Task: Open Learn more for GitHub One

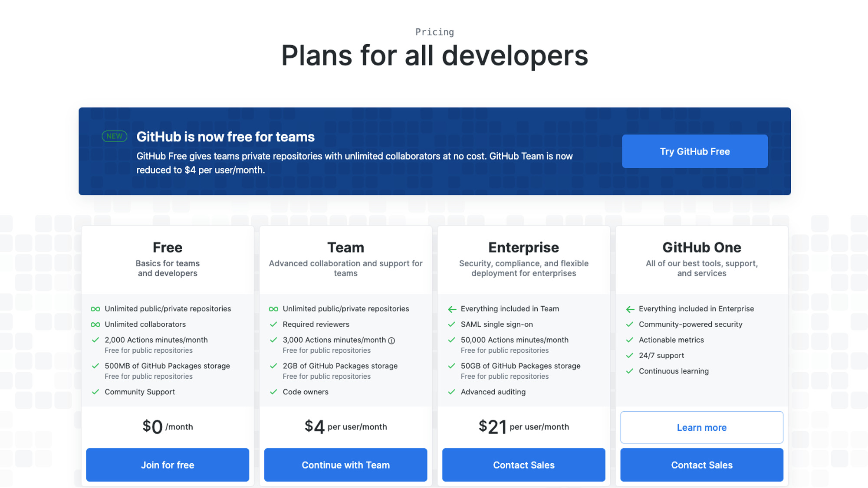Action: pyautogui.click(x=701, y=427)
